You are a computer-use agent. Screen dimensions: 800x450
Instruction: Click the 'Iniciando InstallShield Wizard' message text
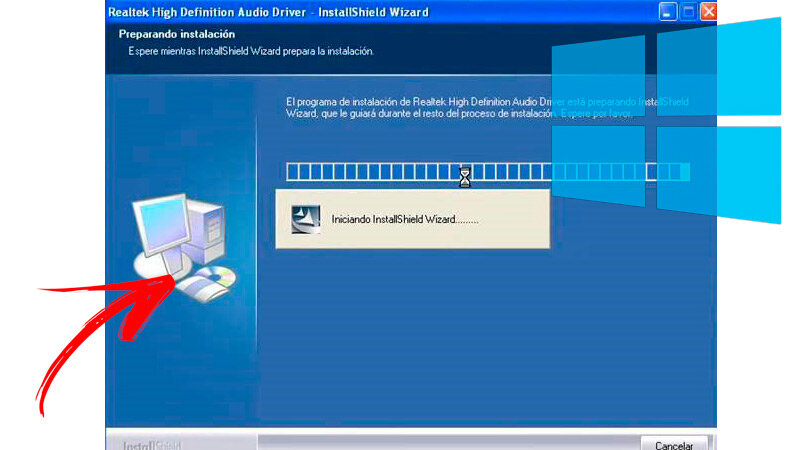405,219
